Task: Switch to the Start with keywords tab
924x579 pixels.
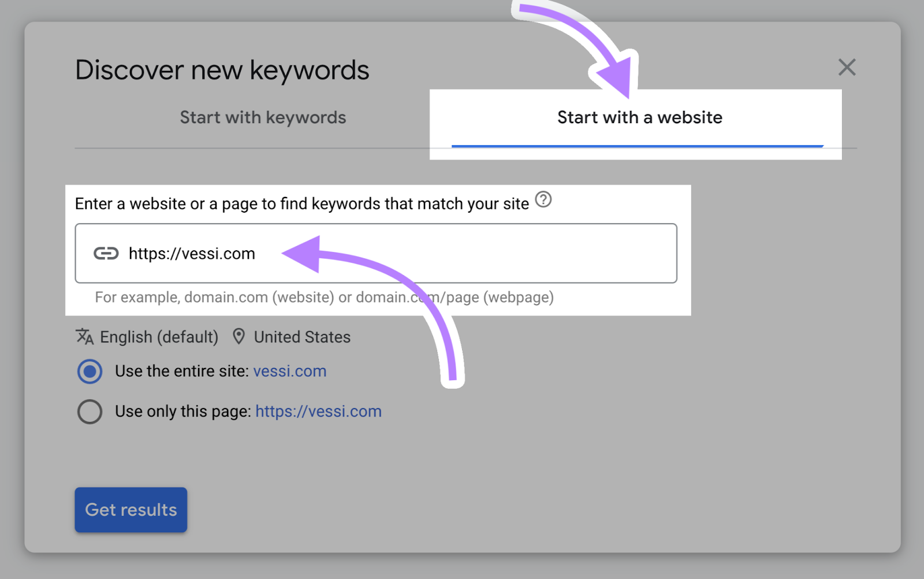Action: (x=263, y=117)
